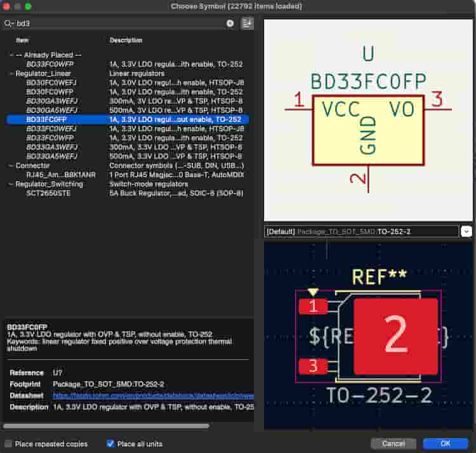This screenshot has width=476, height=453.
Task: Click the horizontal scrollbar in details panel
Action: pyautogui.click(x=106, y=426)
